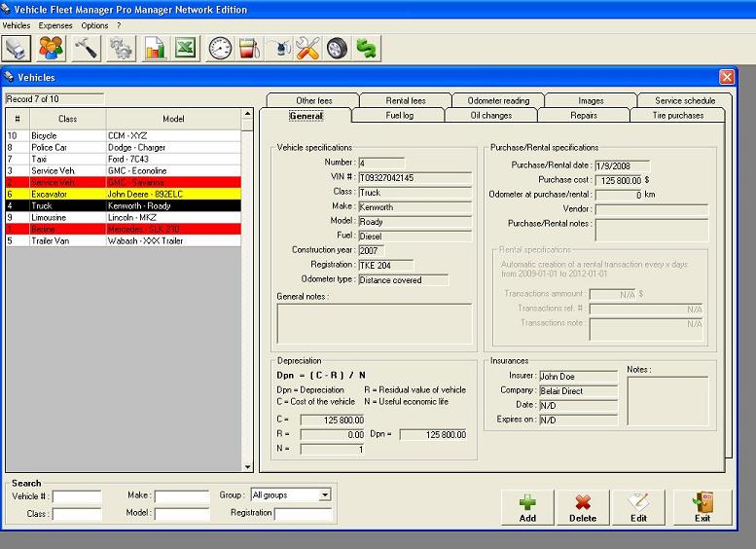Image resolution: width=756 pixels, height=549 pixels.
Task: Click the Purchase cost field 125 800.00
Action: [619, 180]
